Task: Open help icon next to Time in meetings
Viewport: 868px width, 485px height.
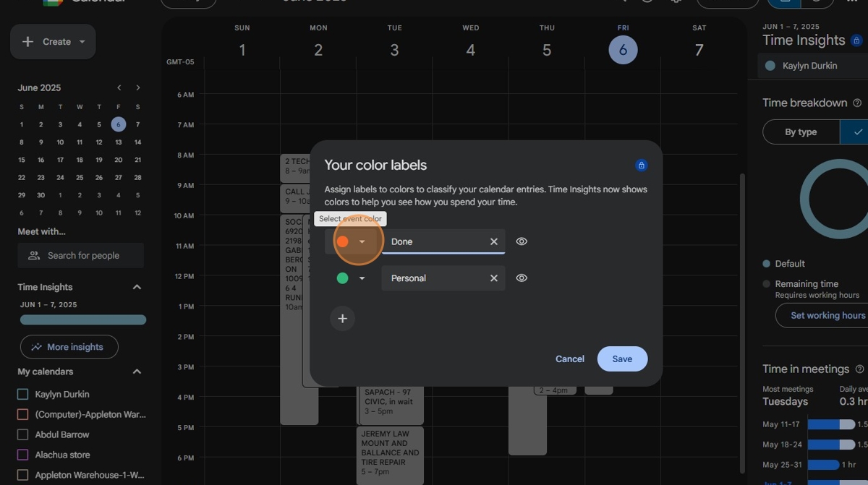Action: coord(860,369)
